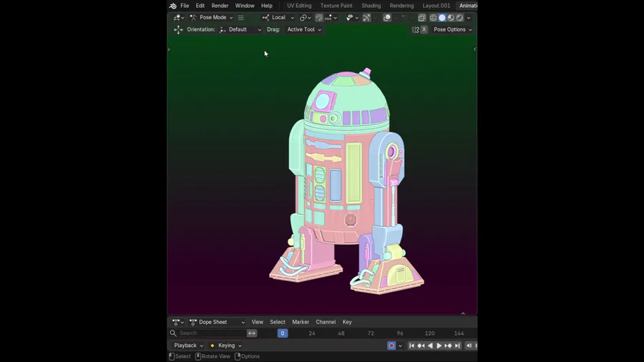
Task: Toggle viewport overlays
Action: 387,18
